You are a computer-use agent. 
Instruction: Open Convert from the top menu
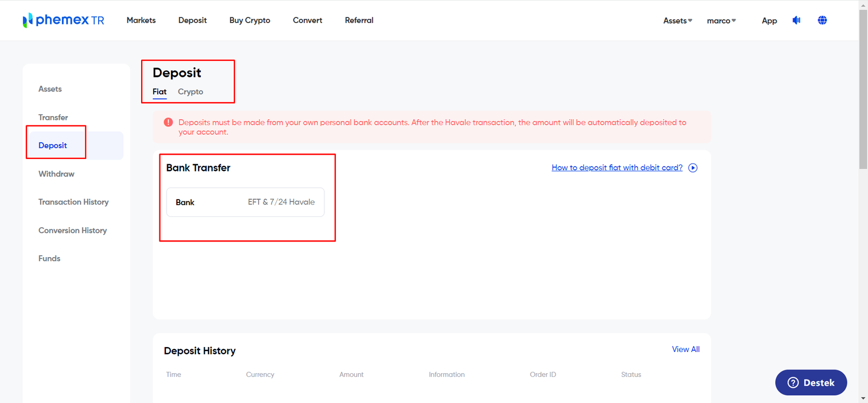pos(308,20)
